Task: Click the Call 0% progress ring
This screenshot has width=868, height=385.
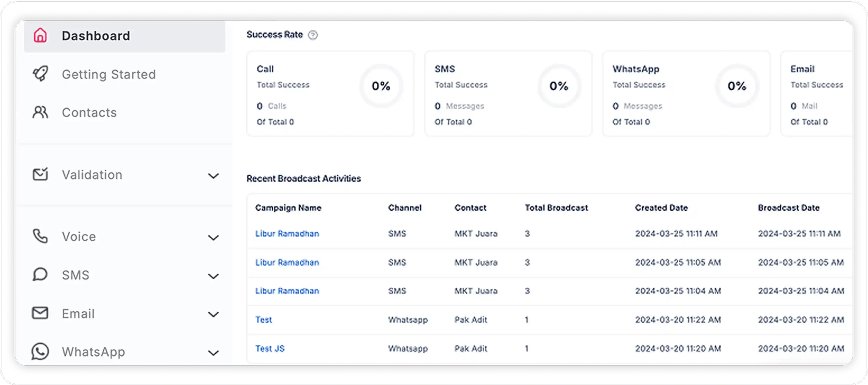Action: click(x=381, y=86)
